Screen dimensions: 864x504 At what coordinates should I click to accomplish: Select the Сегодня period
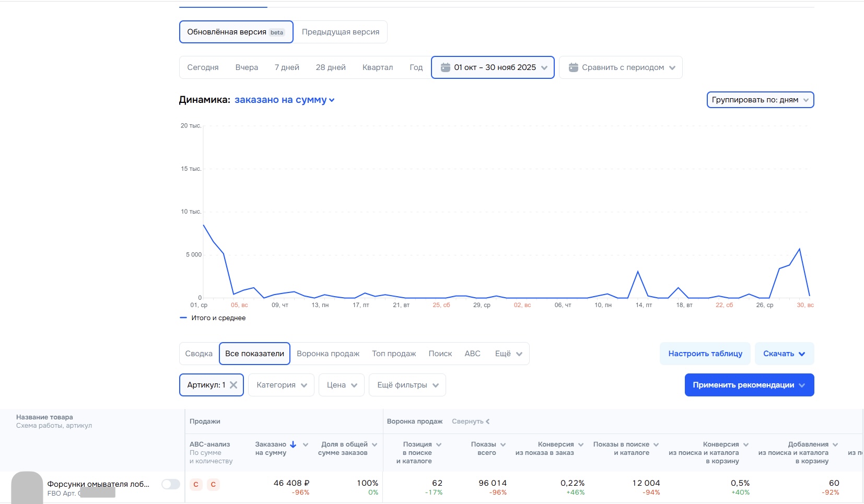203,67
